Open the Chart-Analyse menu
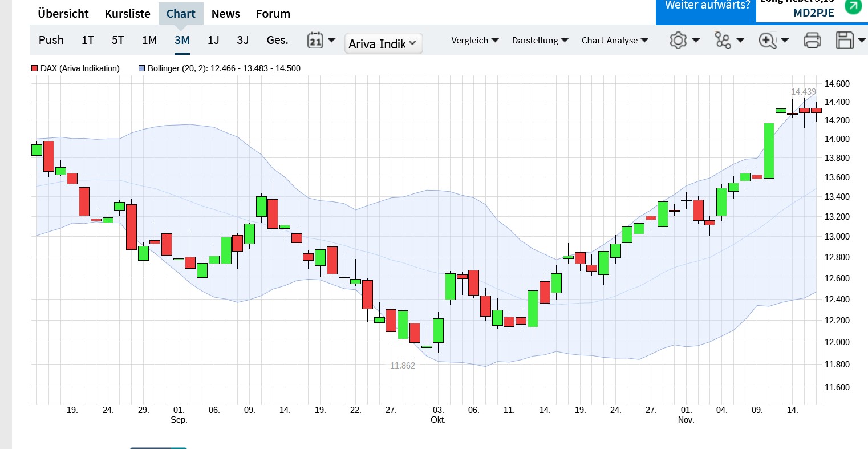868x449 pixels. point(615,40)
